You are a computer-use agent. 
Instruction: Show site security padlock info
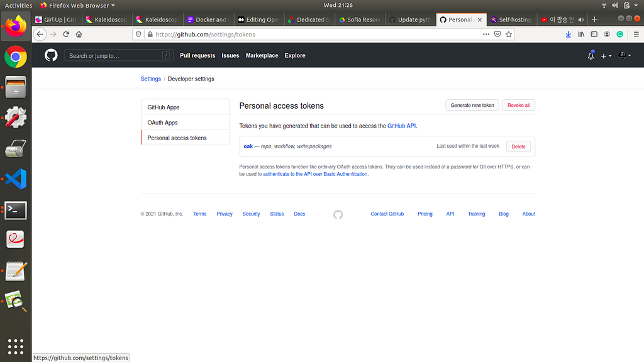pyautogui.click(x=150, y=35)
